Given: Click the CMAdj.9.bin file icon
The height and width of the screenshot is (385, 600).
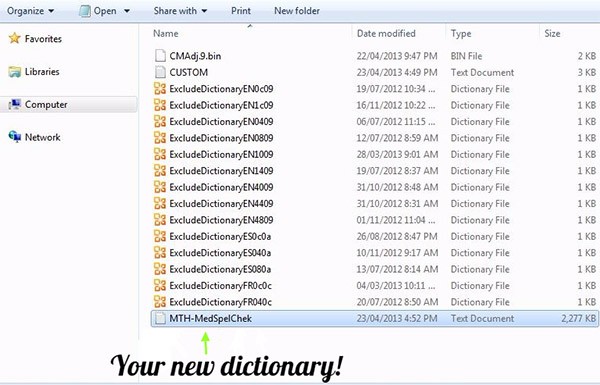Looking at the screenshot, I should click(x=160, y=56).
